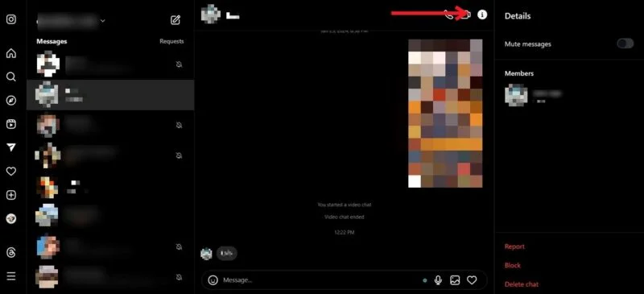
Task: Open the pixelated image sent in chat
Action: [x=445, y=114]
